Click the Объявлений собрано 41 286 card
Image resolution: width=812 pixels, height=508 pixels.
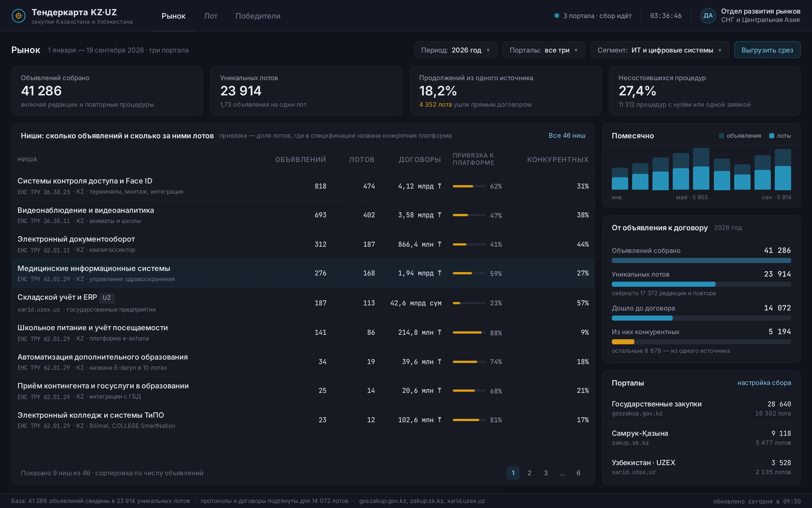pos(107,91)
